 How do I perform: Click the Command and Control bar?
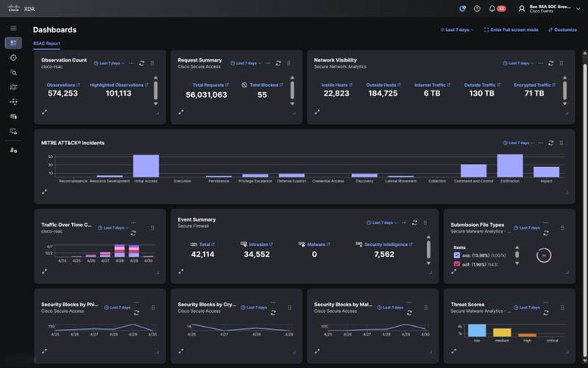coord(474,171)
